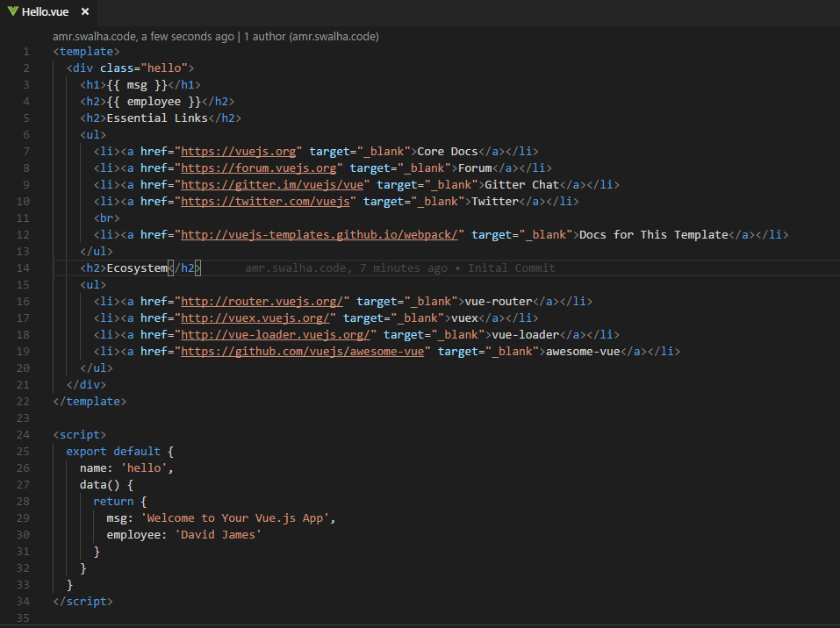Screen dimensions: 840x628
Task: Click the name: 'hello' property
Action: tap(126, 467)
